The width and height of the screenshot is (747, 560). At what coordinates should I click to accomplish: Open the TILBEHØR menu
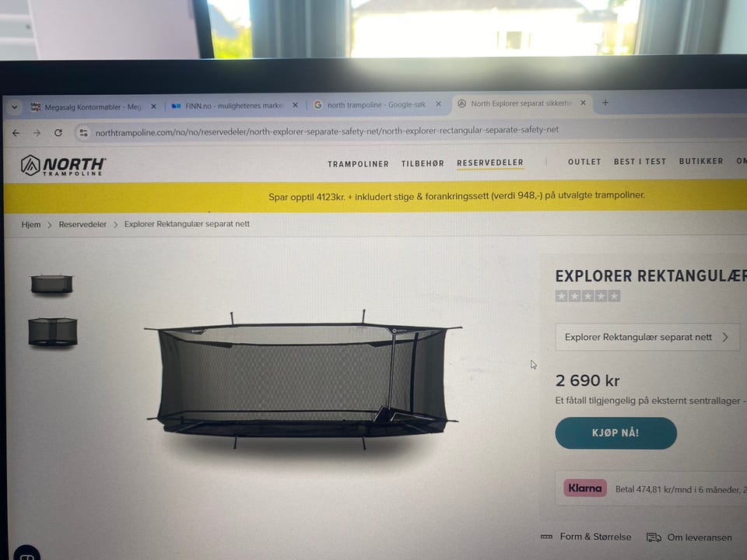(423, 163)
